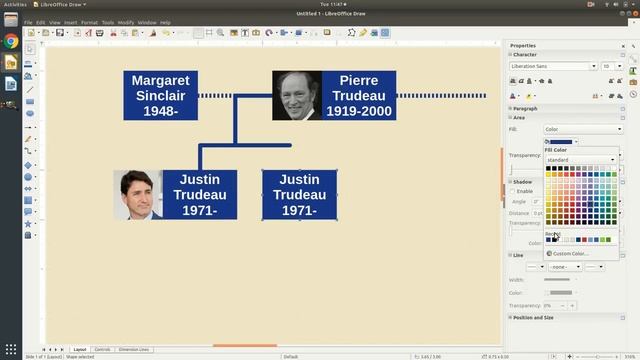Viewport: 640px width, 360px height.
Task: Select the Lines and Arrows tool
Action: pos(28,127)
